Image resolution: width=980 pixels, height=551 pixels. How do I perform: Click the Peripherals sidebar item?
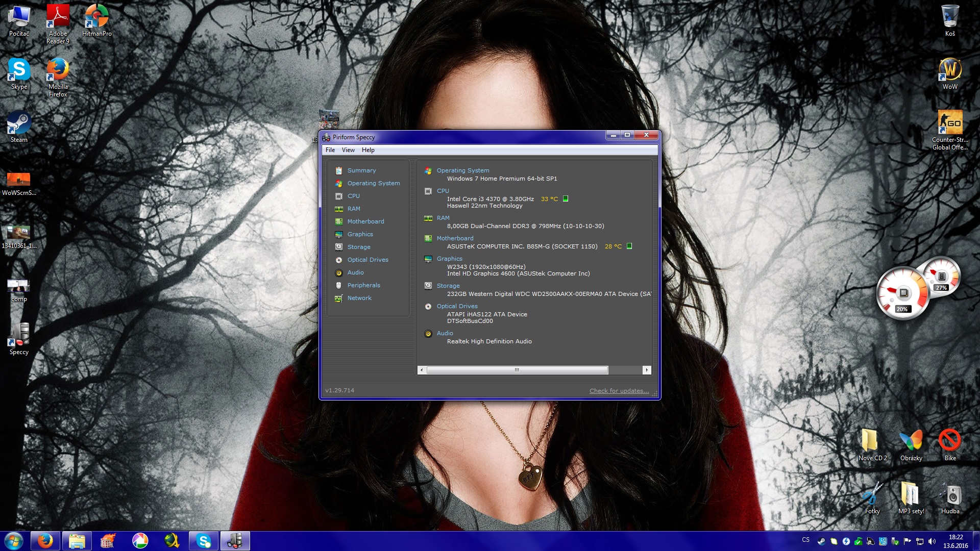(x=363, y=285)
